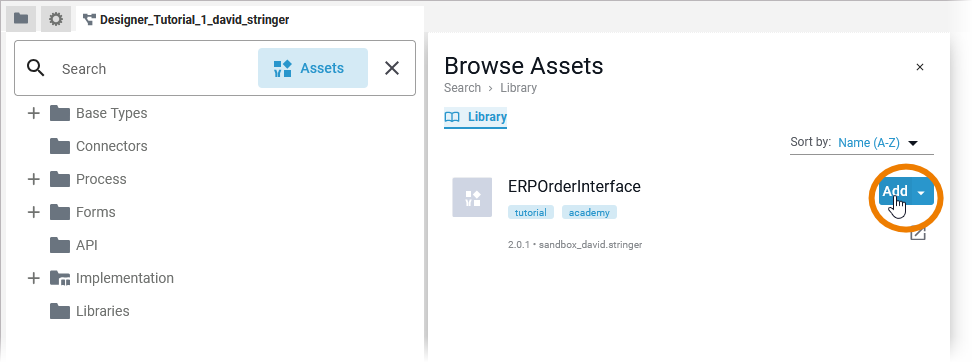Open the Sort by Name (A-Z) dropdown
Viewport: 973px width, 363px height.
pyautogui.click(x=877, y=143)
